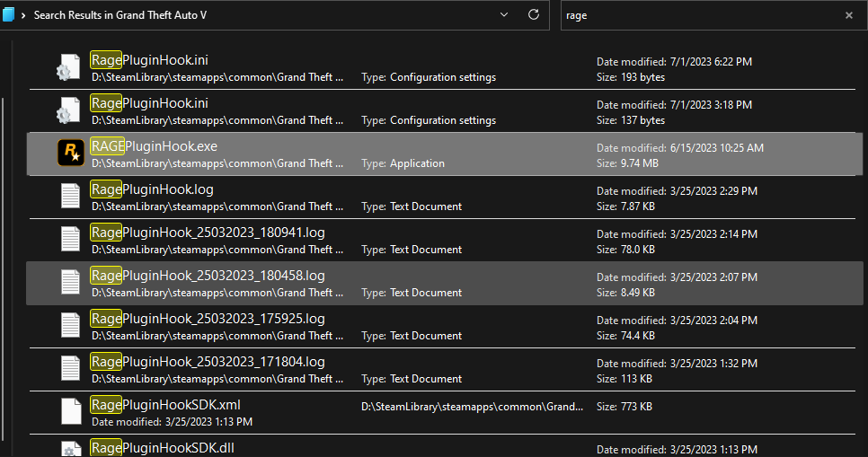Clear the "rage" search with the X
868x457 pixels.
pos(848,15)
